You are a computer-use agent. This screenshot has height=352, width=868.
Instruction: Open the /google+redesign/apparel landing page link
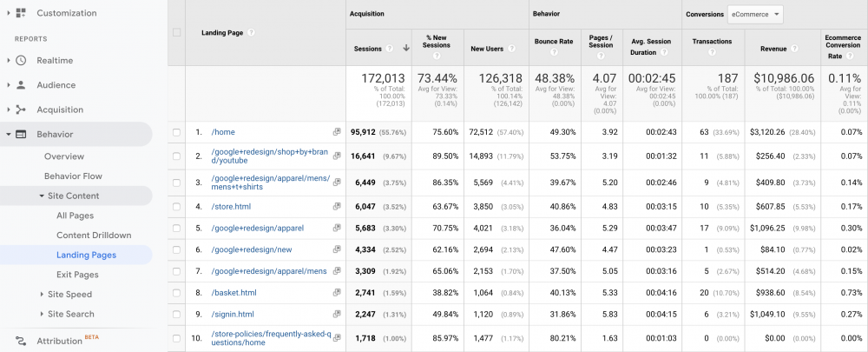click(x=258, y=229)
